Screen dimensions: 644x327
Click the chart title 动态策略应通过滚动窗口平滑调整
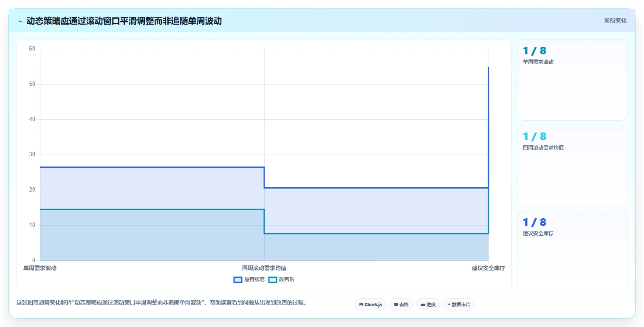[x=124, y=21]
